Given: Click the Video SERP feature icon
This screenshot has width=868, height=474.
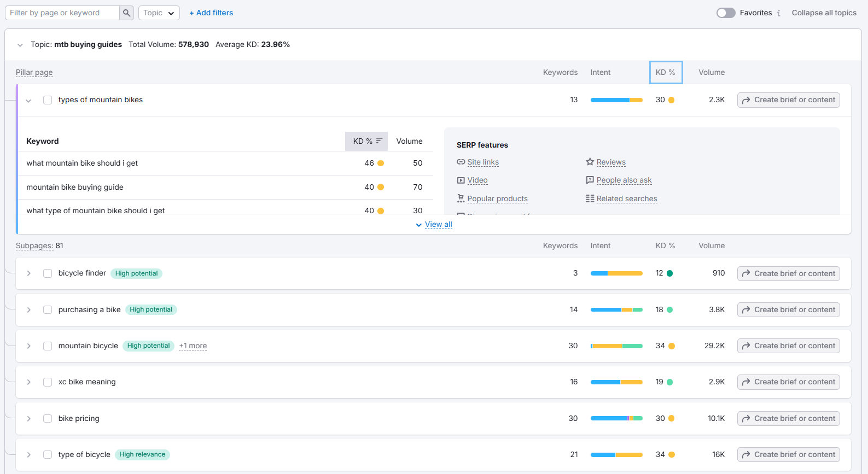Looking at the screenshot, I should click(461, 180).
